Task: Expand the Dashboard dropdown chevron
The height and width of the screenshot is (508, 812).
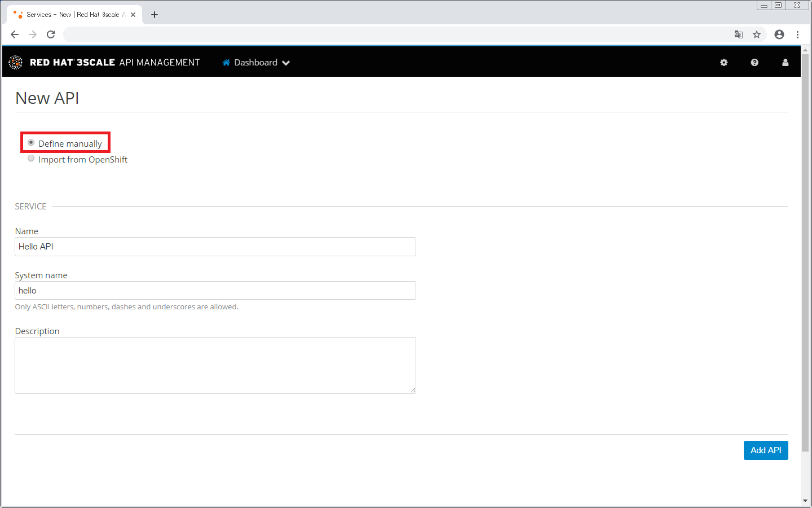Action: (286, 63)
